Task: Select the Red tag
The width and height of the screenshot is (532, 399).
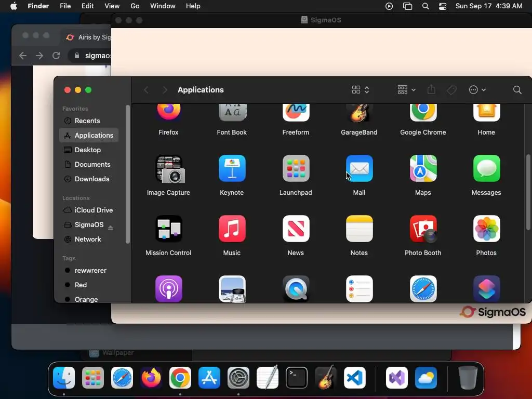Action: pyautogui.click(x=89, y=285)
